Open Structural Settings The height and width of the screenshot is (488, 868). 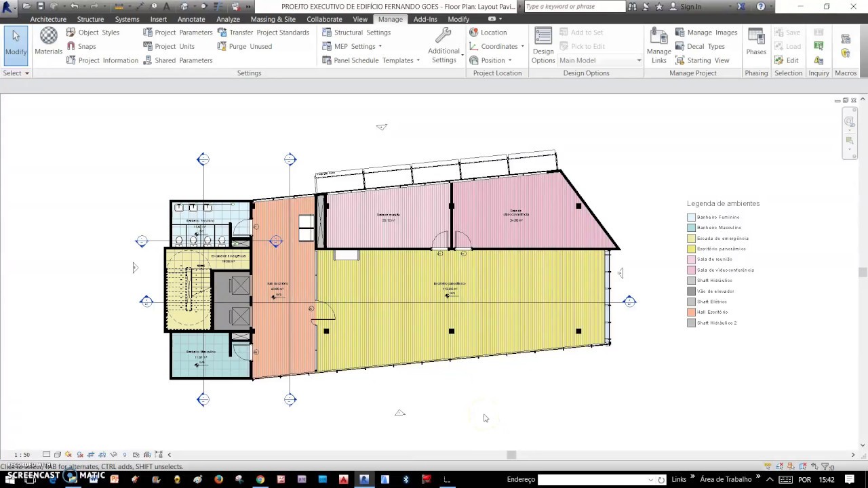coord(356,32)
